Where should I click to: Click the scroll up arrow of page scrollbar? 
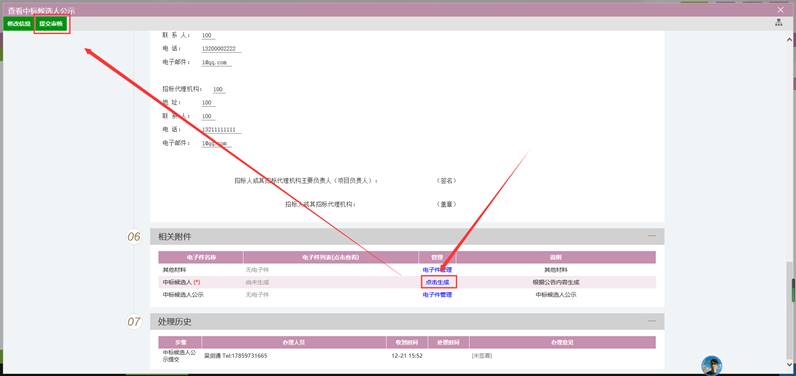click(790, 39)
